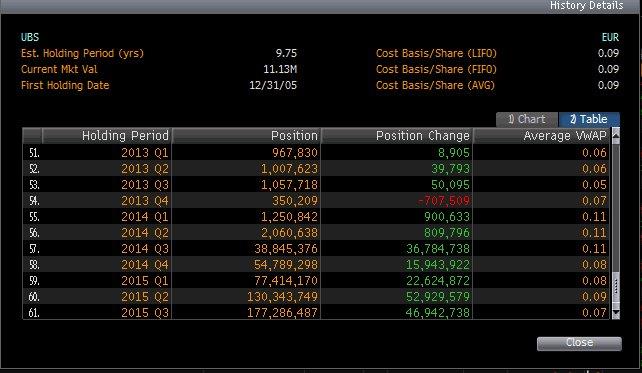Click Current Mkt Val 11.13M
The height and width of the screenshot is (373, 642).
280,69
